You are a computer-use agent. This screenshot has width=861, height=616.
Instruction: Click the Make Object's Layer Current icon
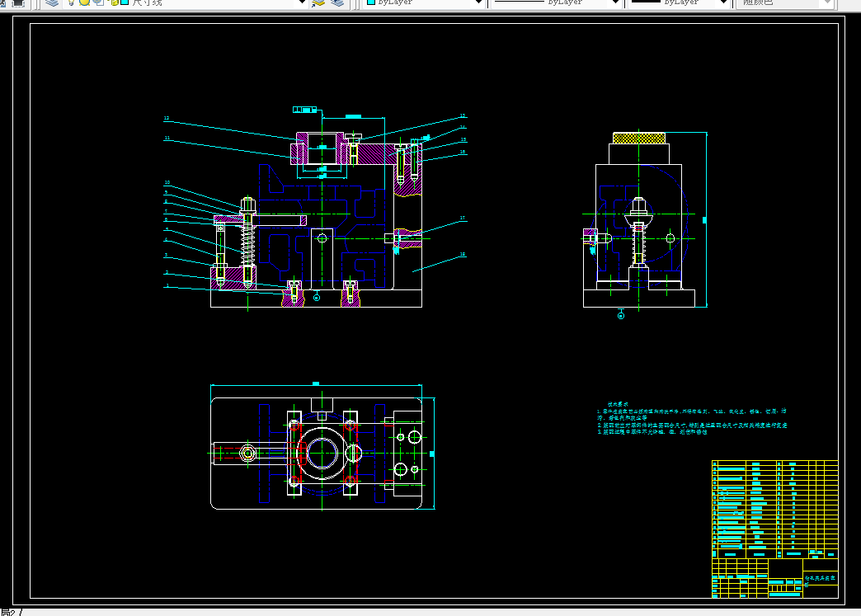pos(318,2)
